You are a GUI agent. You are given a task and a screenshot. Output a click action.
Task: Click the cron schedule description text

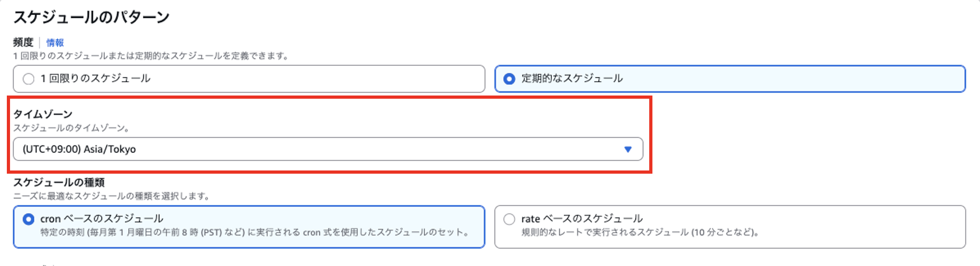coord(255,232)
